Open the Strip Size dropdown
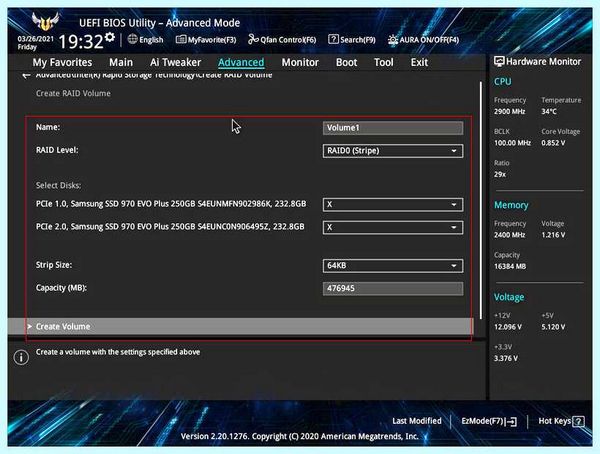The height and width of the screenshot is (454, 600). tap(393, 266)
